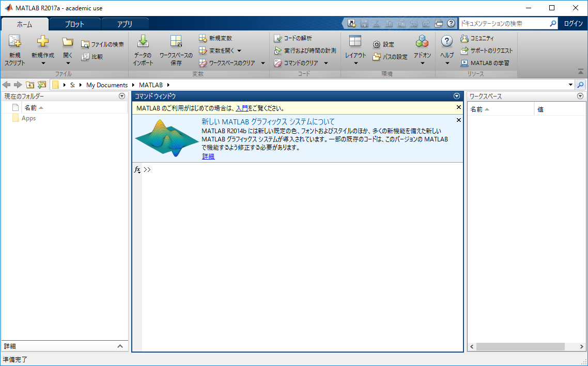588x366 pixels.
Task: Expand the 詳細 panel at bottom left
Action: coord(120,346)
